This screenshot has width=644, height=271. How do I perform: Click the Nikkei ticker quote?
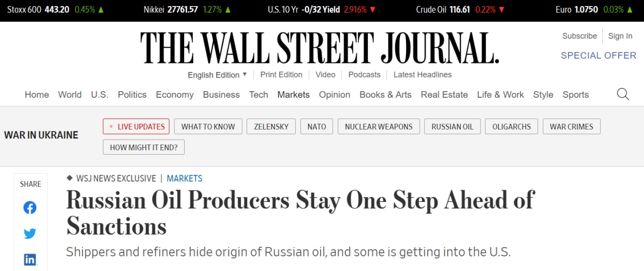point(187,10)
